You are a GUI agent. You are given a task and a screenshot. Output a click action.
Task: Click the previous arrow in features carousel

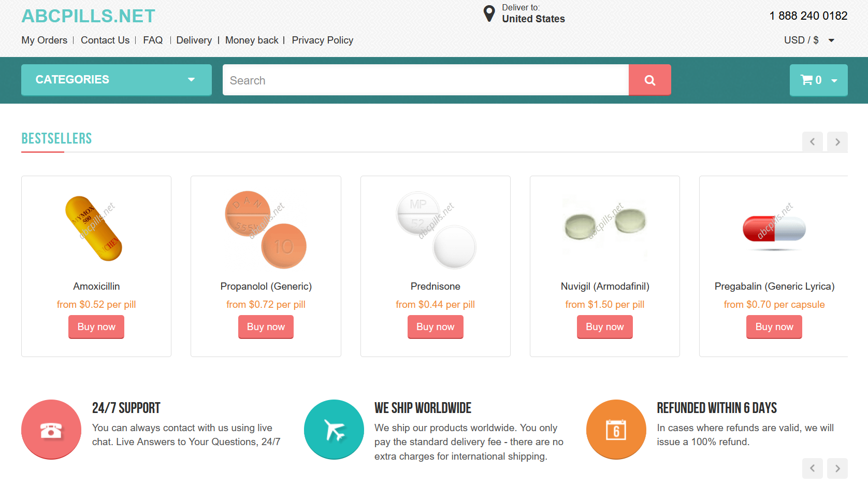point(813,468)
